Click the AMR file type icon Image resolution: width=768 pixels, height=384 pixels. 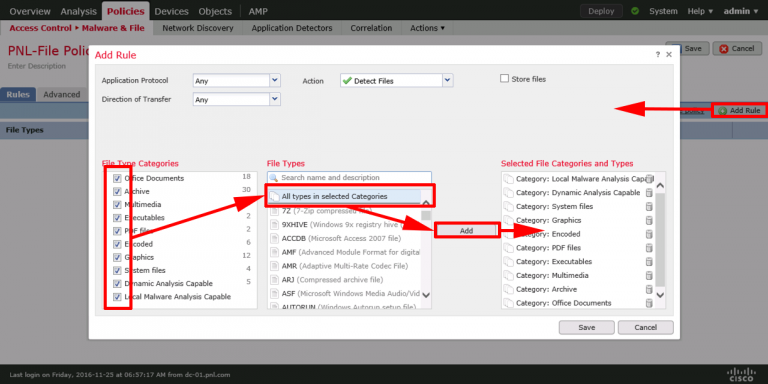[275, 266]
